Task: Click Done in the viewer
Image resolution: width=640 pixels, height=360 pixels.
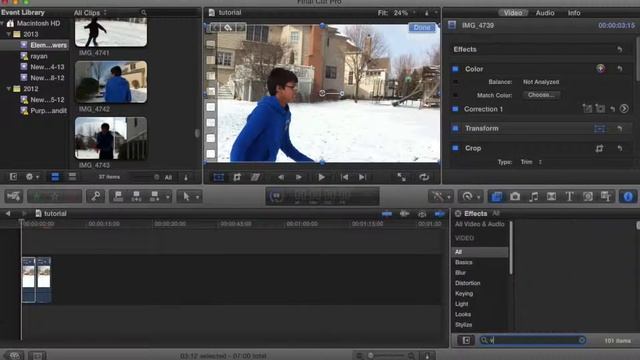Action: click(422, 28)
